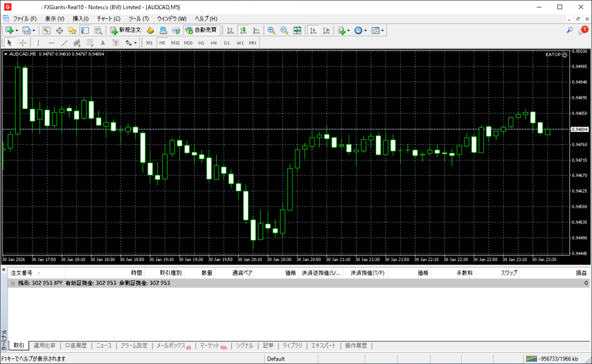
Task: Expand the indicators list dropdown
Action: point(349,30)
